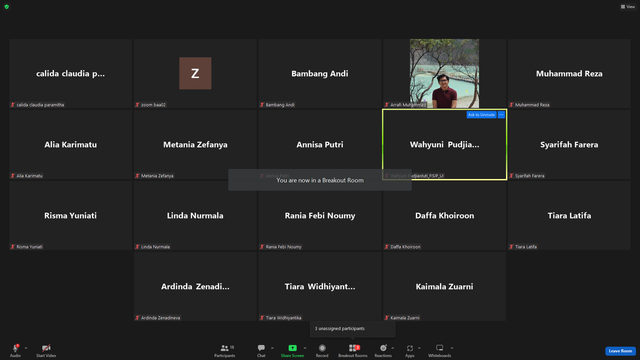The height and width of the screenshot is (360, 640).
Task: Click muted mic icon beside Metania Zefanya label
Action: click(x=138, y=176)
